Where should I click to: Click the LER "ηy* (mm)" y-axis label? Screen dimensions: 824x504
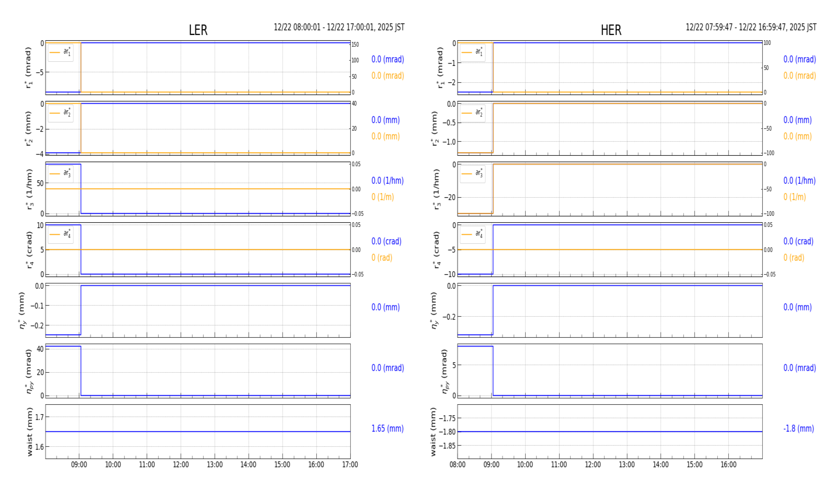pos(23,310)
